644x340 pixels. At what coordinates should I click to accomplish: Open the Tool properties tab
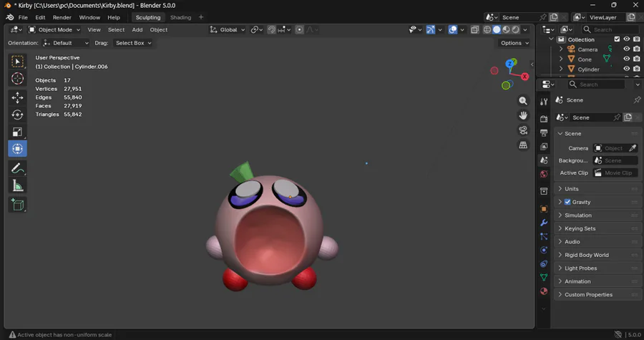click(544, 102)
